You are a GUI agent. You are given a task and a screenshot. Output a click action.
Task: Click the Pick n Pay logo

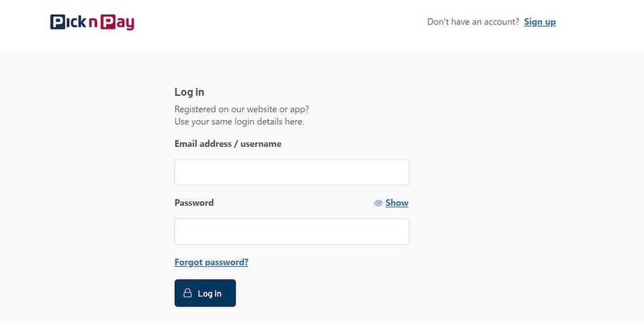92,22
